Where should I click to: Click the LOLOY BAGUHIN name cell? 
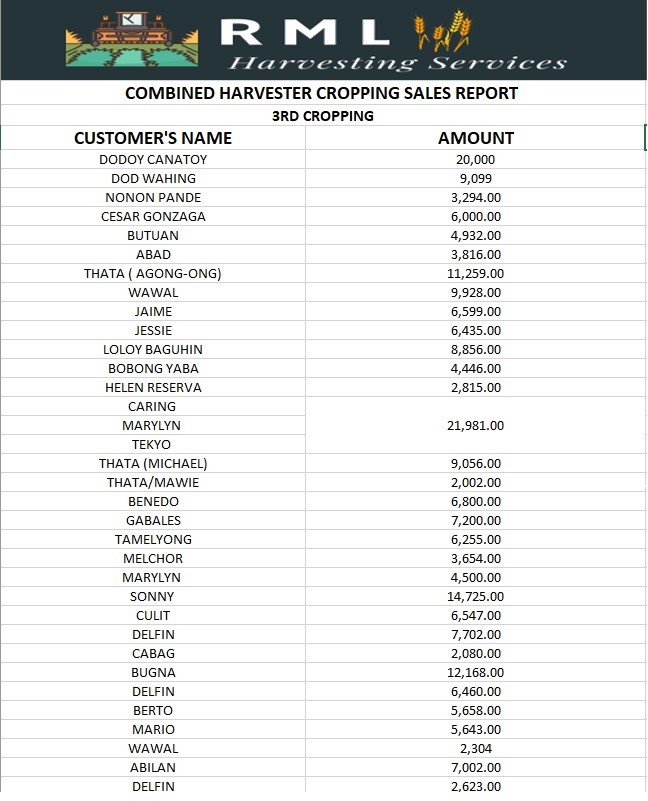point(153,350)
